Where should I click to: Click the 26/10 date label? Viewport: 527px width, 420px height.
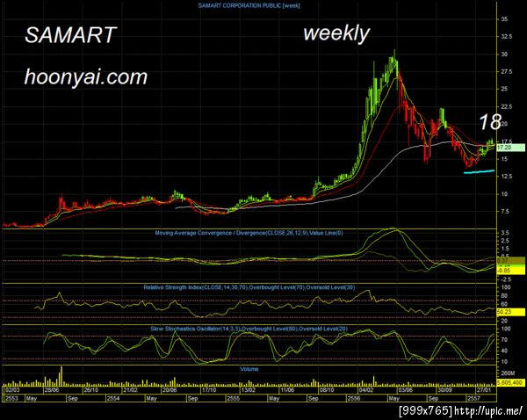[91, 390]
